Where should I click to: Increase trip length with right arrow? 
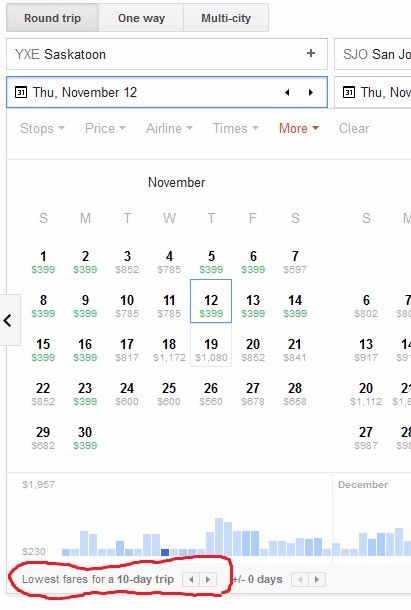208,580
